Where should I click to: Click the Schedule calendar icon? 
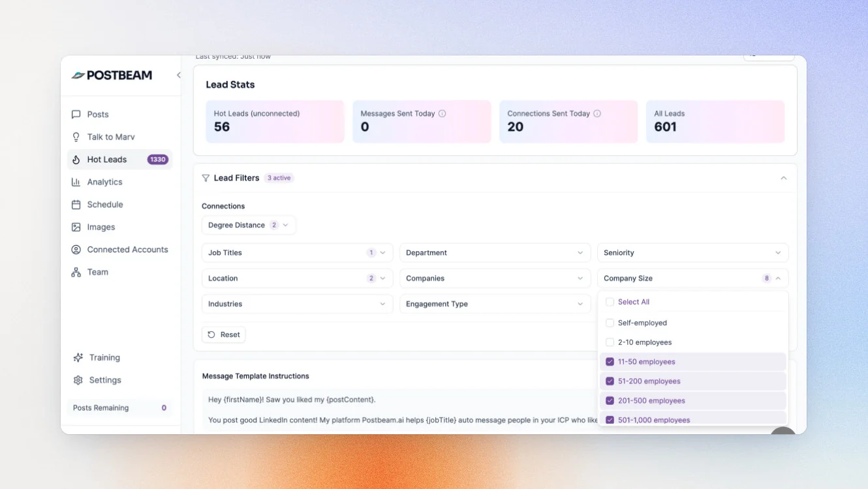pyautogui.click(x=76, y=205)
